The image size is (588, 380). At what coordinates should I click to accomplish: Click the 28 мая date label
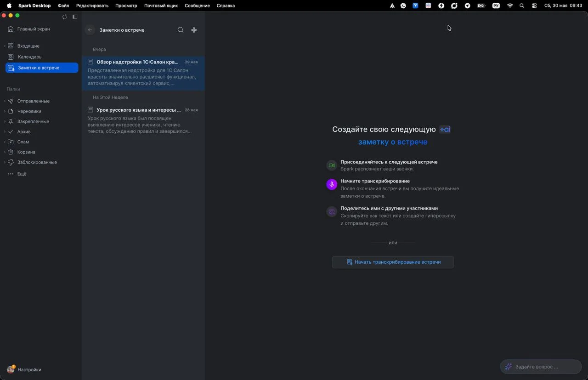191,110
